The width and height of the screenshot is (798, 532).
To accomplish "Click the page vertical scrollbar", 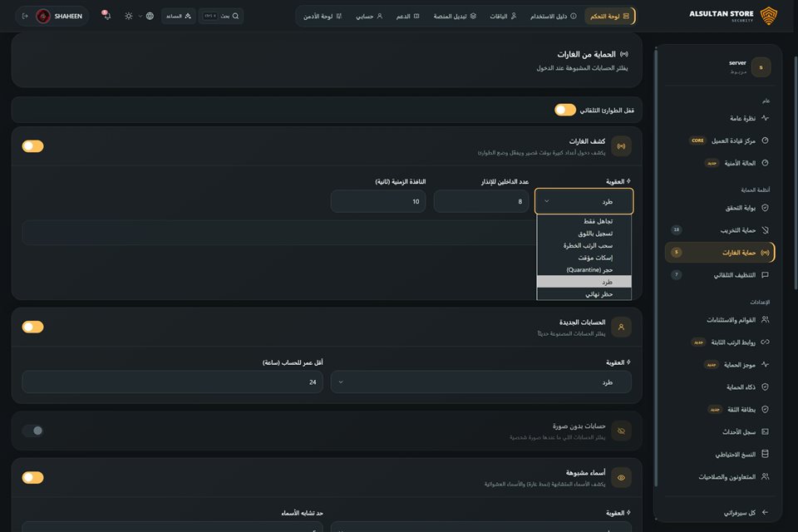I will coord(795,173).
